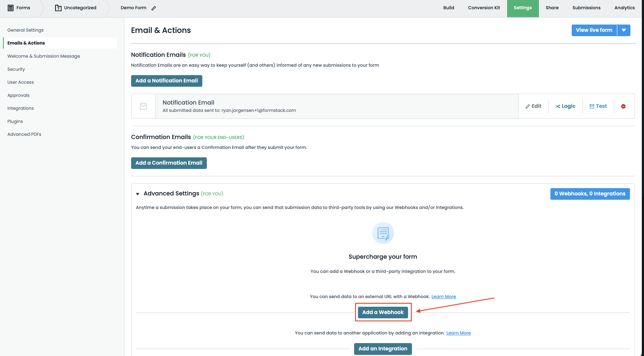The width and height of the screenshot is (644, 356).
Task: Select Integrations in the settings sidebar
Action: pos(20,108)
